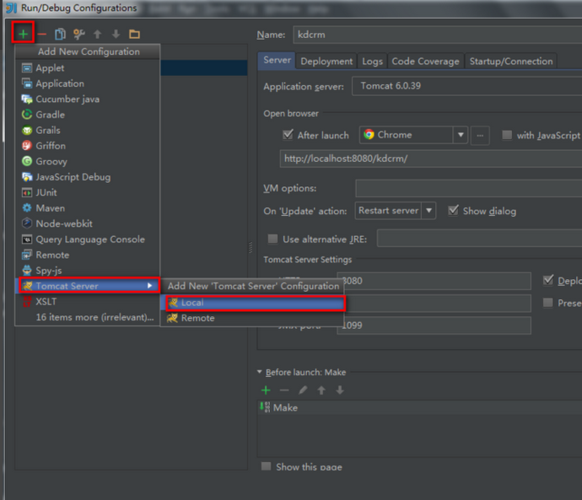Move before-launch task down arrow
The height and width of the screenshot is (500, 582).
tap(340, 390)
